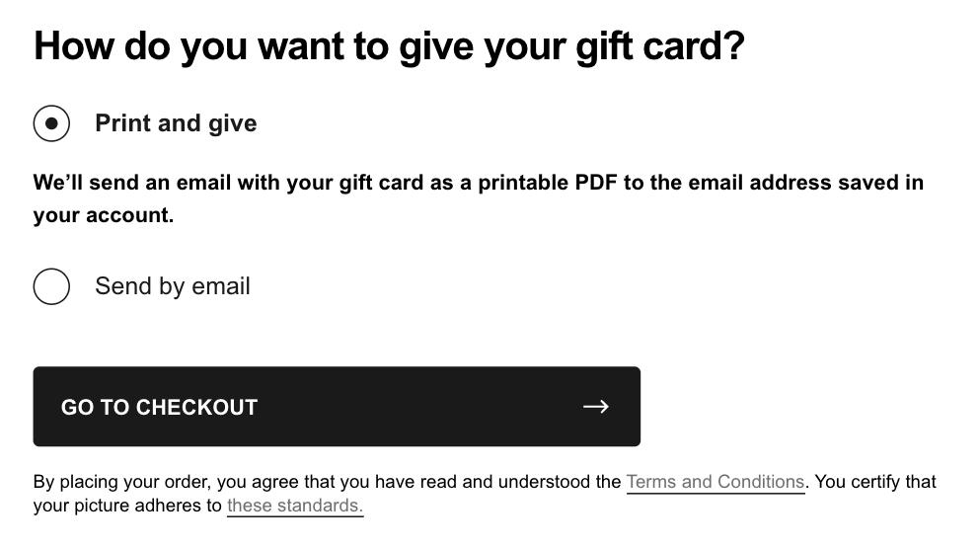Click 'your picture adheres to' in the disclaimer
The width and height of the screenshot is (980, 548).
tap(127, 506)
